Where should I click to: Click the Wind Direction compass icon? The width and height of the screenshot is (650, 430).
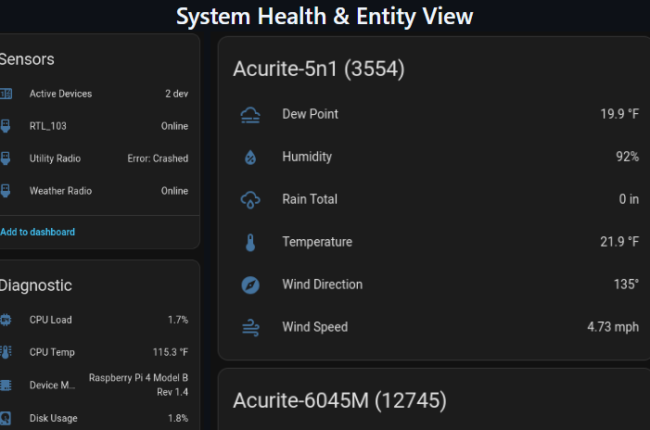pos(250,285)
